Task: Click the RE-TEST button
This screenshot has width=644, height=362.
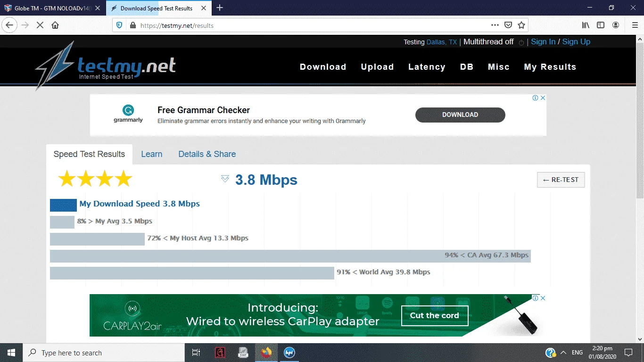Action: [561, 180]
